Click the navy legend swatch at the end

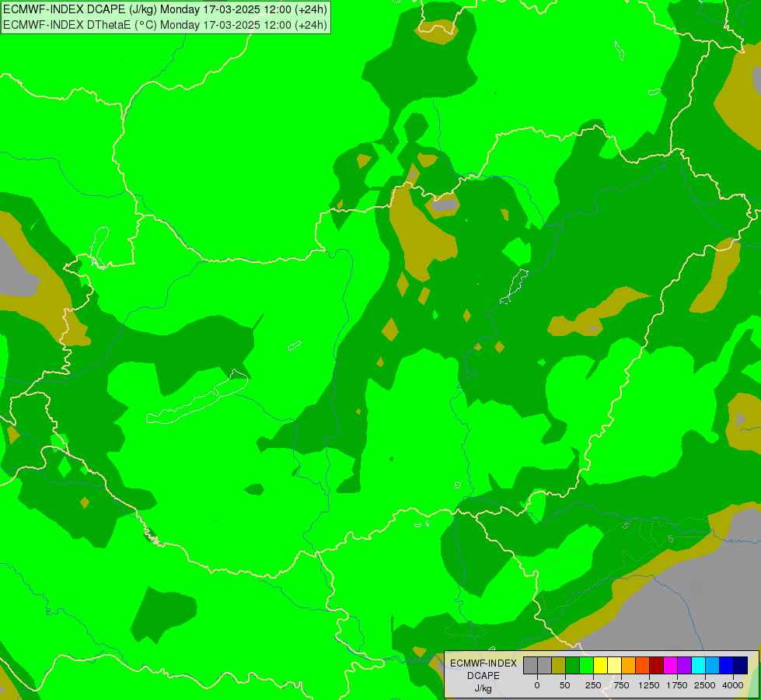point(741,665)
